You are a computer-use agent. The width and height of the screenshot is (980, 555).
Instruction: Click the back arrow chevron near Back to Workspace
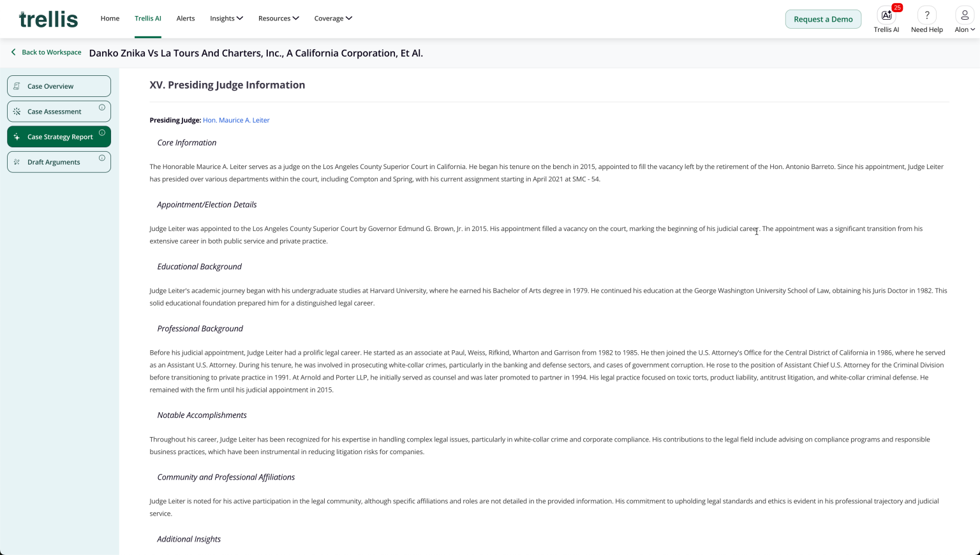pyautogui.click(x=13, y=52)
